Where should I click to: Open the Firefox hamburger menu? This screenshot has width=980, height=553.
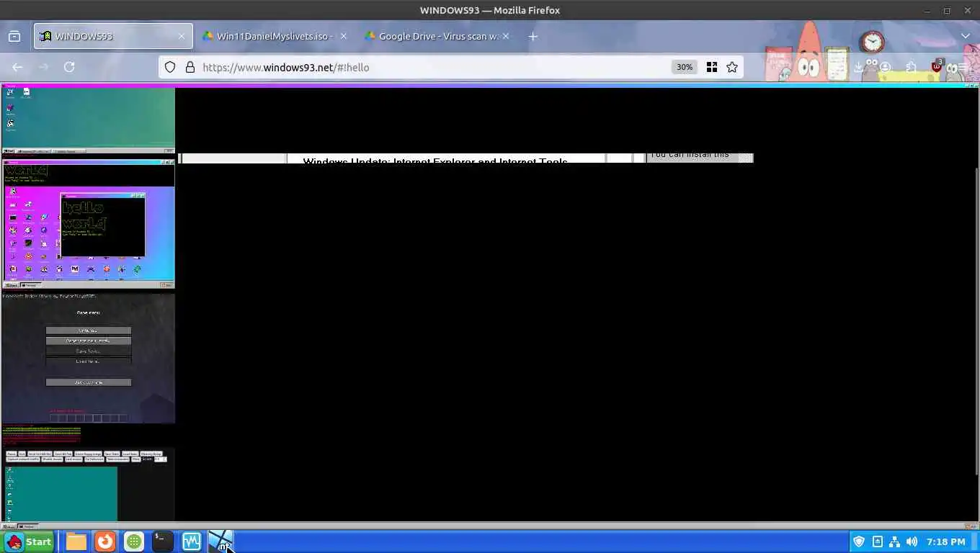coord(963,67)
